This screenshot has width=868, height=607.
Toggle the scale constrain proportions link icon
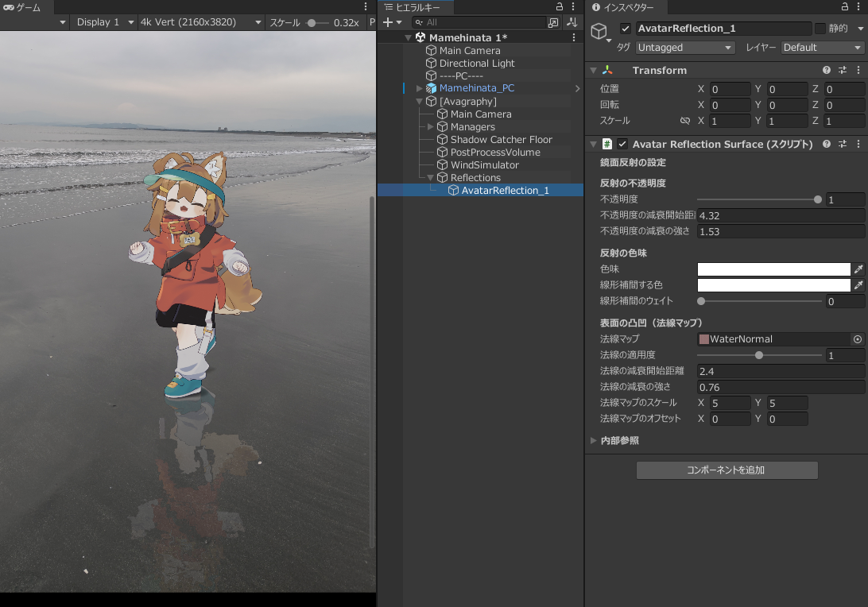(x=684, y=121)
